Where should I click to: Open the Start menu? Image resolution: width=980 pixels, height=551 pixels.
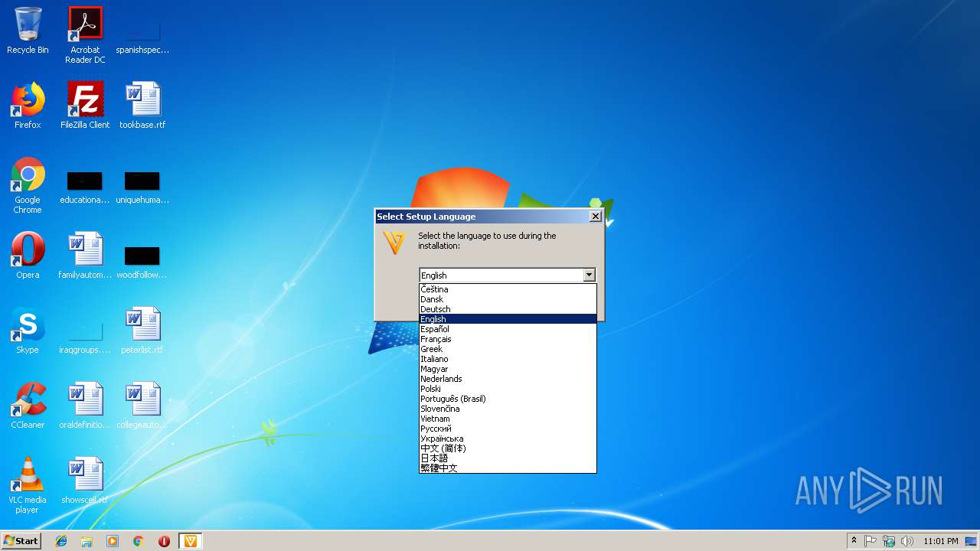coord(21,541)
